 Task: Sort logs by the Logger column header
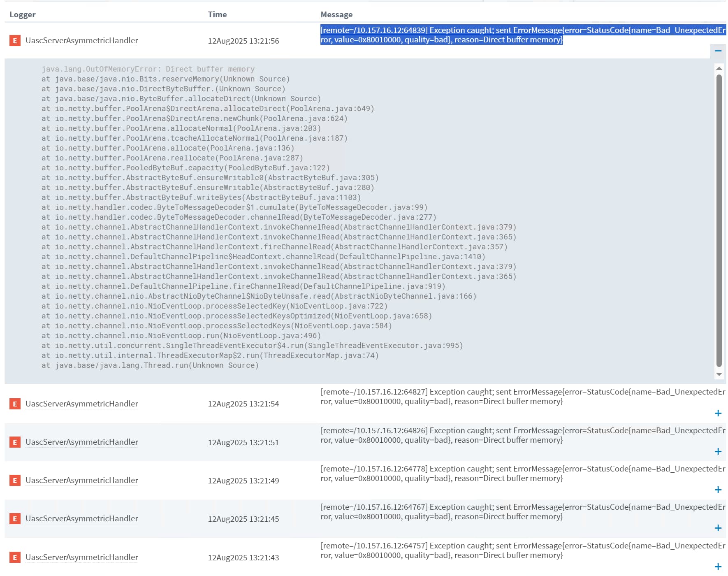coord(23,14)
